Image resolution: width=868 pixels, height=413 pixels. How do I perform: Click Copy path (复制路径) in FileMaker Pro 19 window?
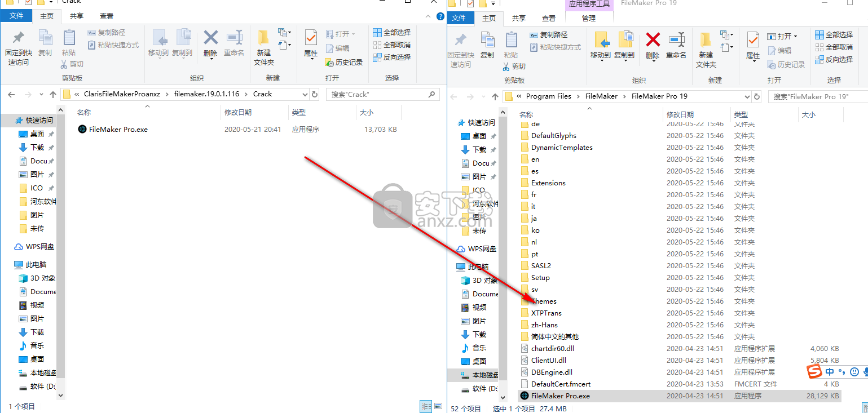pos(549,35)
